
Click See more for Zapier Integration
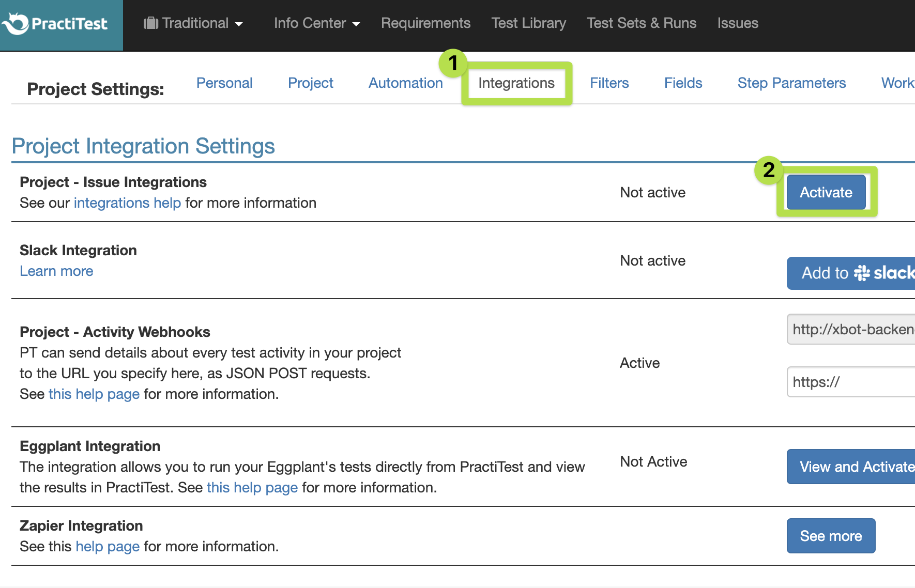(x=830, y=536)
